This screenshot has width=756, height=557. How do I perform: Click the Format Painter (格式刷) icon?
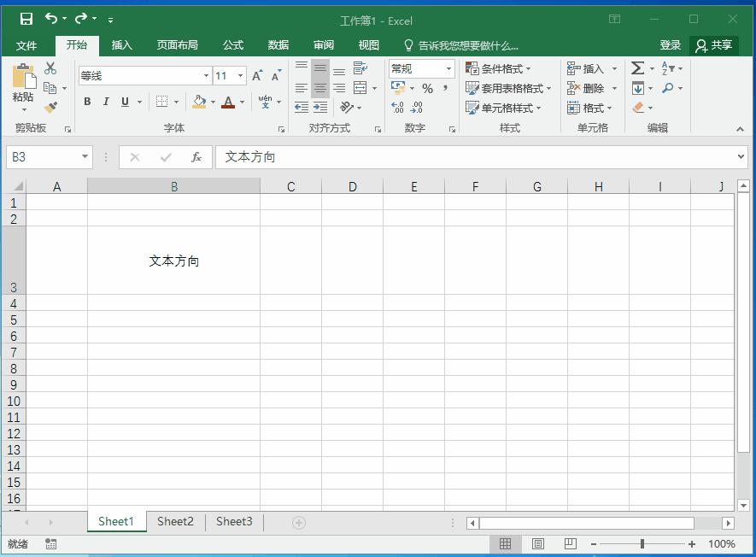[x=49, y=108]
